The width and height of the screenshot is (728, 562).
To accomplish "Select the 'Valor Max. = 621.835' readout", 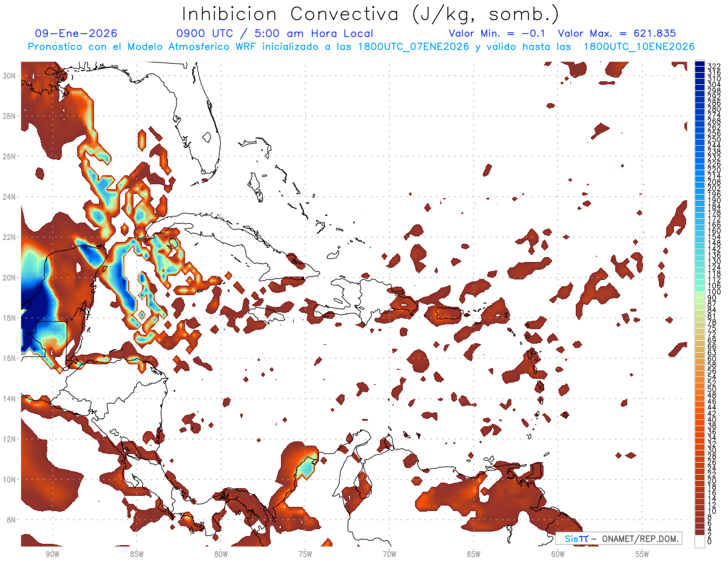I will [x=616, y=33].
